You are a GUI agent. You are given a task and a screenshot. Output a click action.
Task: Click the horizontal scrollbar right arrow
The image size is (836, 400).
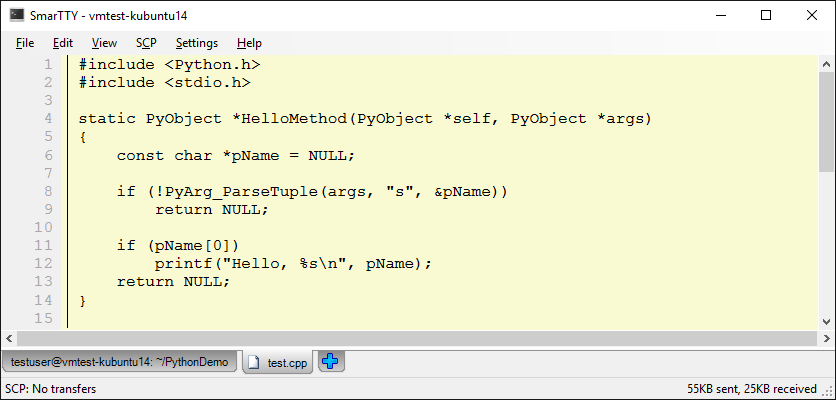click(811, 338)
